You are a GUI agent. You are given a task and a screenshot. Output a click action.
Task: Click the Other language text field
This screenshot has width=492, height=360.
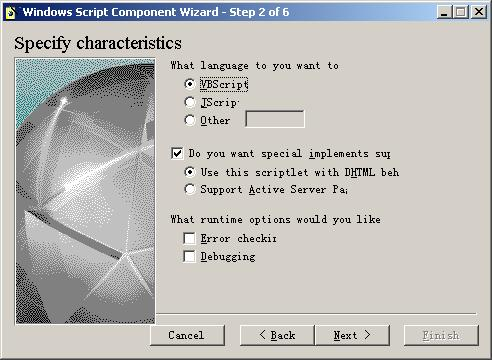pos(275,119)
